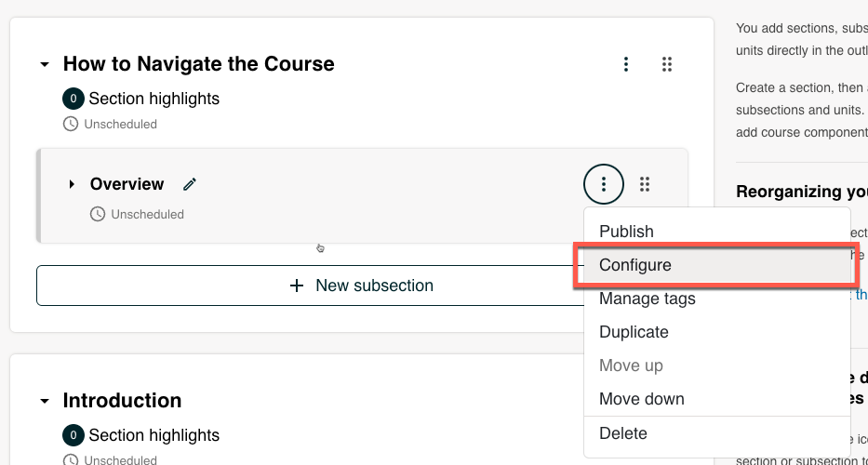Viewport: 868px width, 465px height.
Task: Click the highlights count badge for How to Navigate
Action: pos(73,99)
